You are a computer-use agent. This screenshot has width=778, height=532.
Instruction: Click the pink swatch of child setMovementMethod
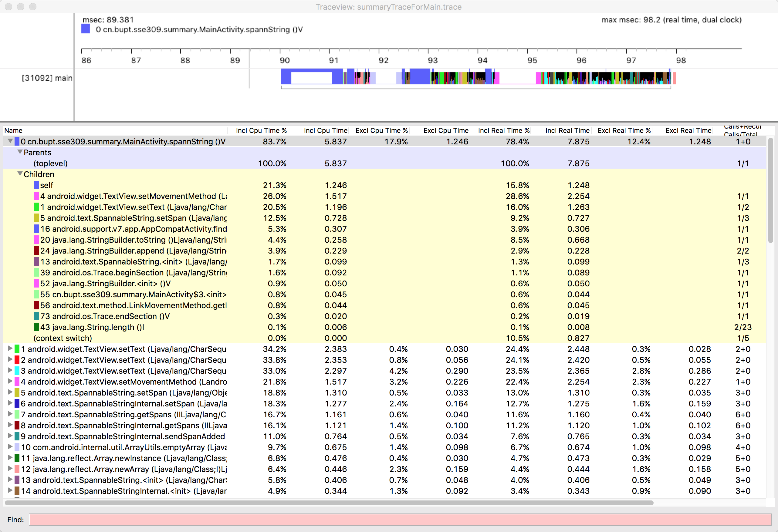click(36, 197)
